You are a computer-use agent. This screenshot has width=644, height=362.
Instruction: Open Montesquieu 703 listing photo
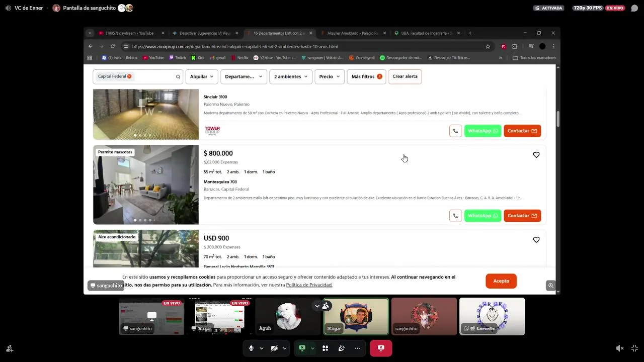tap(146, 185)
